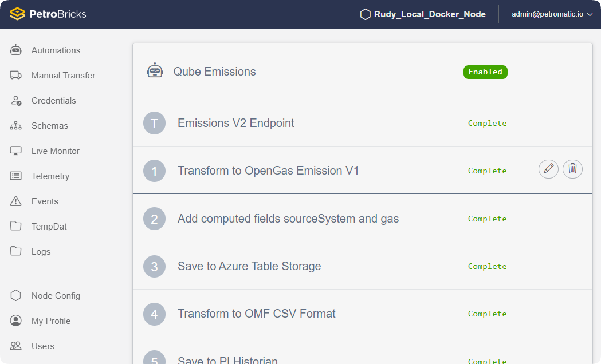Image resolution: width=601 pixels, height=364 pixels.
Task: Click the PetroBricks brand name
Action: tap(58, 14)
